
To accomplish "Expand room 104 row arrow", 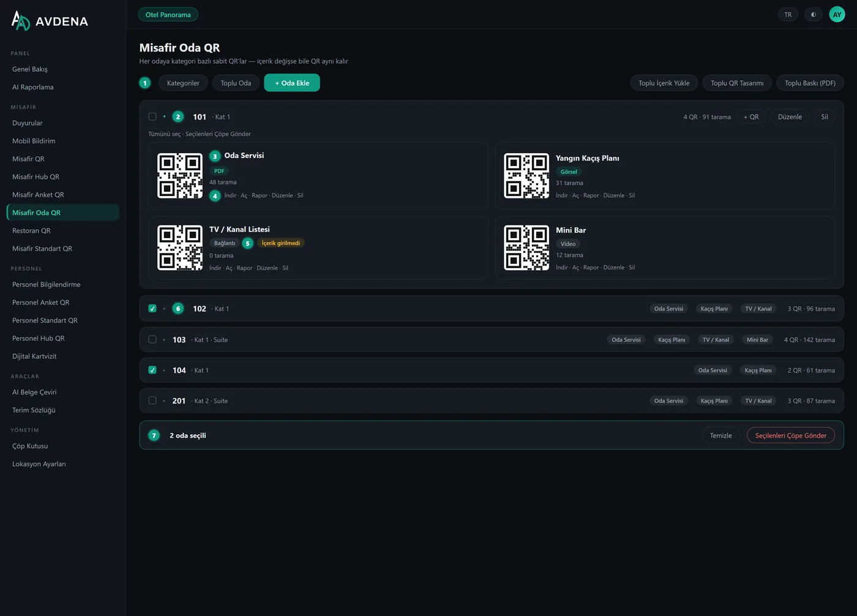I will pyautogui.click(x=164, y=370).
